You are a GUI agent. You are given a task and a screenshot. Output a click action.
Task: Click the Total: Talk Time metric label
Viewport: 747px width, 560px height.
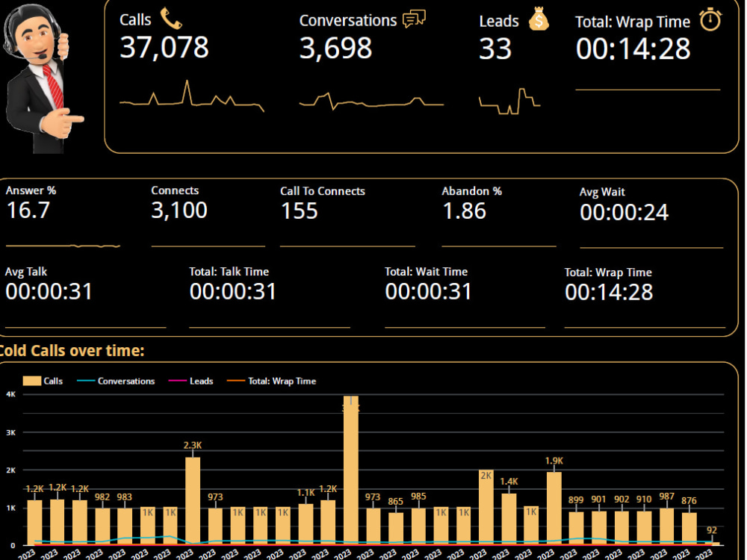pyautogui.click(x=229, y=272)
